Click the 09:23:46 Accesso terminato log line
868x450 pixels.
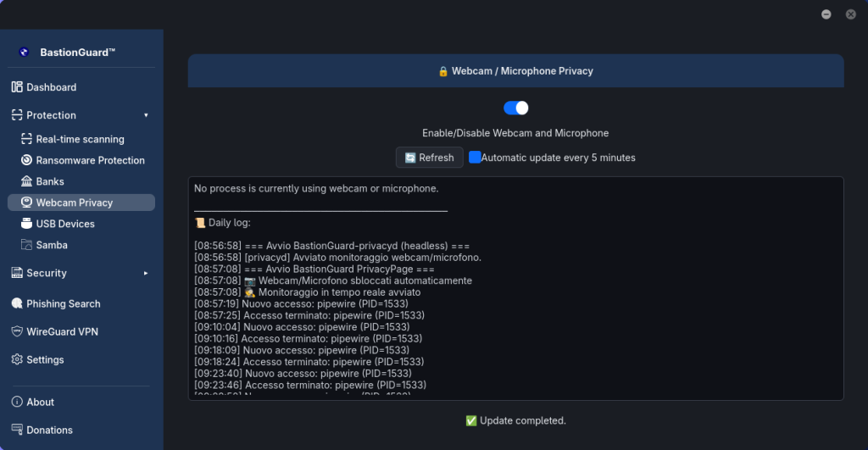(x=310, y=386)
